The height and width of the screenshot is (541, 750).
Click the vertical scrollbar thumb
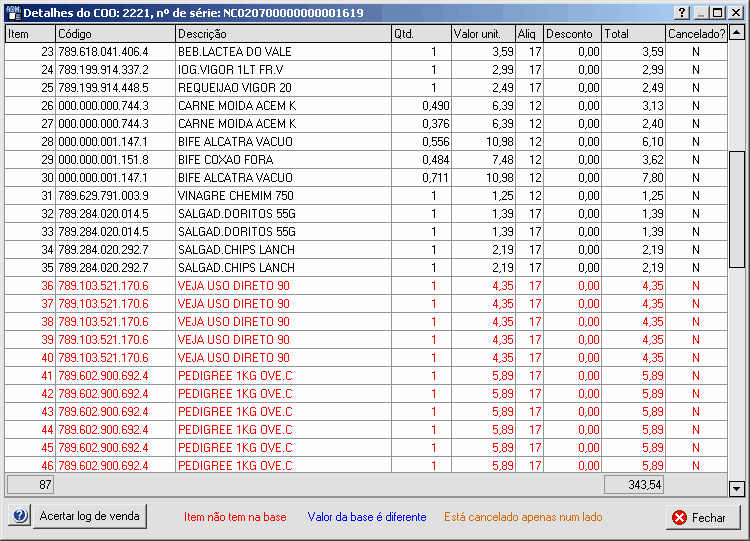click(x=736, y=210)
